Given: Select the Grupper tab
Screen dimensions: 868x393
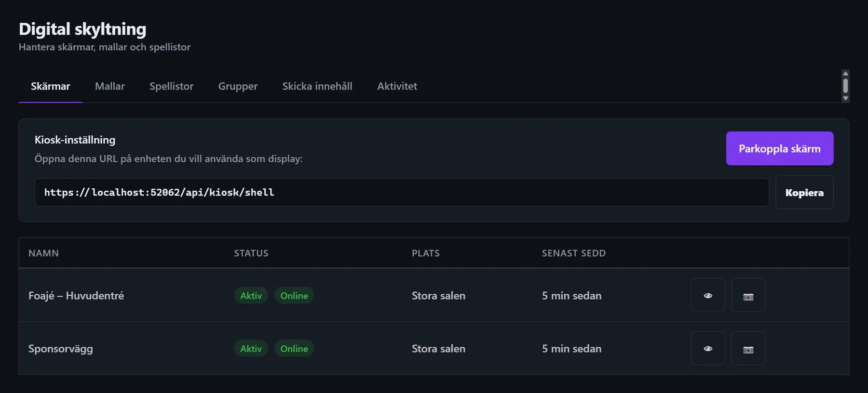Looking at the screenshot, I should (x=238, y=86).
